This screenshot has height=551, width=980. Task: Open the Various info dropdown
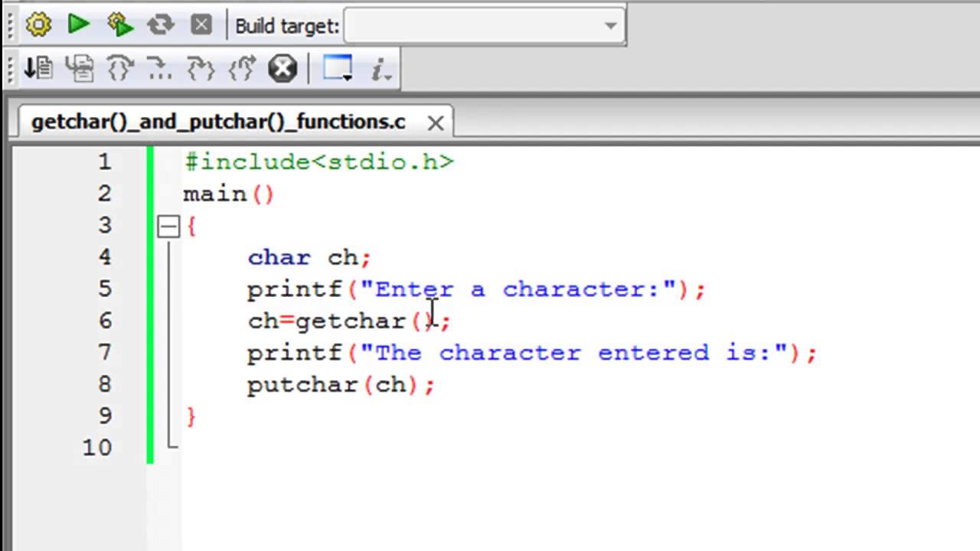tap(381, 68)
